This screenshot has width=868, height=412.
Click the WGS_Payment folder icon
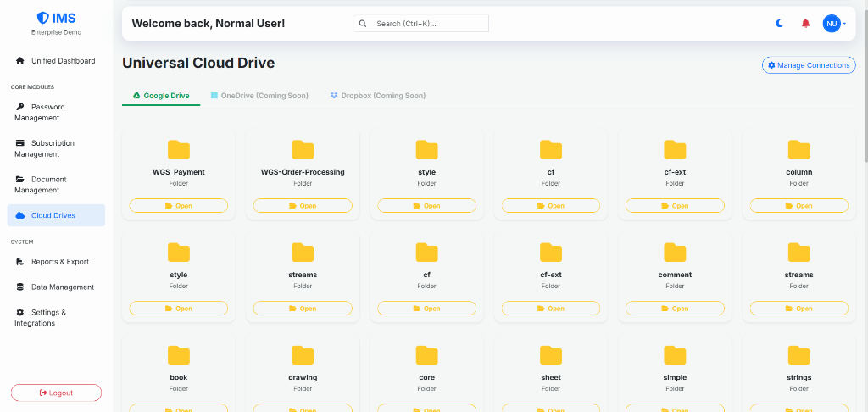(x=179, y=150)
